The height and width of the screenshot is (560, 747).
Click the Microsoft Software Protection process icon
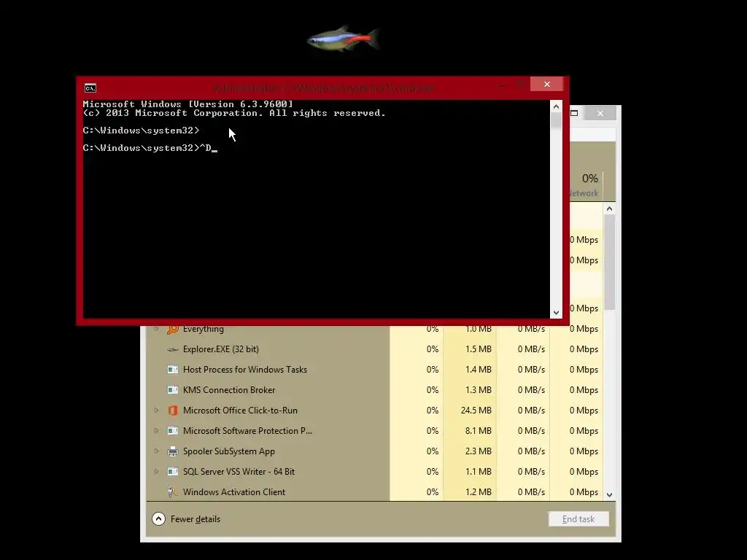tap(172, 431)
